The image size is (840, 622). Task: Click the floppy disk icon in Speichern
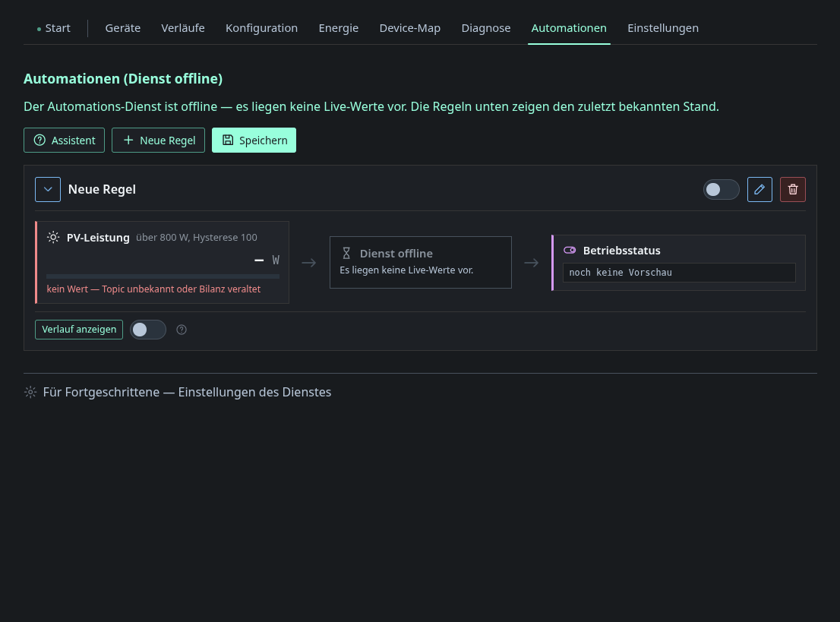coord(228,140)
